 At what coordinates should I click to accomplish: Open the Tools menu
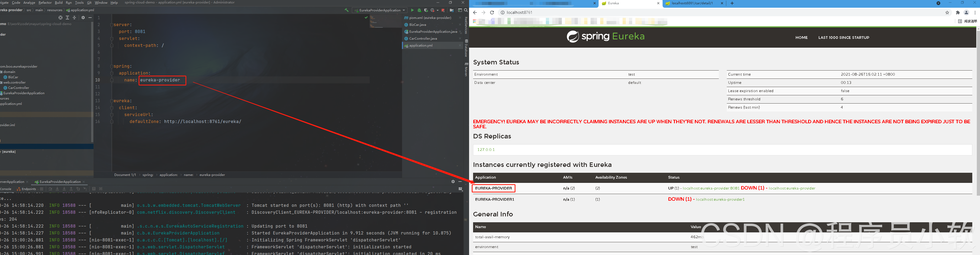click(79, 3)
